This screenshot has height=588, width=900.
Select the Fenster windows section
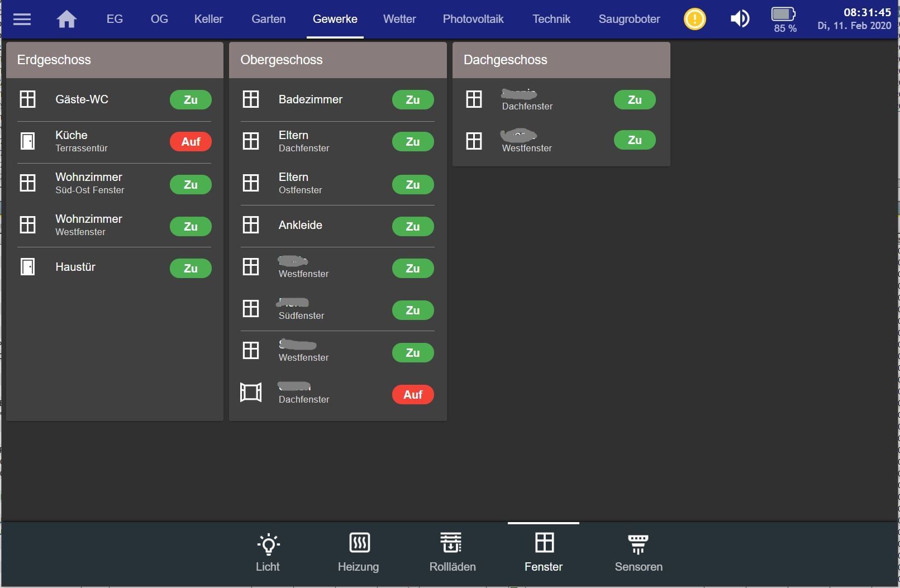click(x=544, y=553)
